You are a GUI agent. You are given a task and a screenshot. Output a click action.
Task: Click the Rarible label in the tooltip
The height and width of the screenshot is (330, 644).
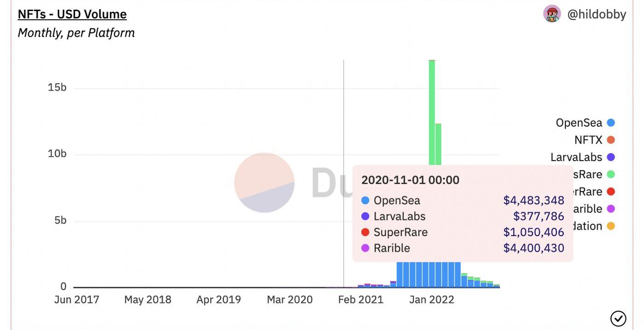[x=392, y=248]
